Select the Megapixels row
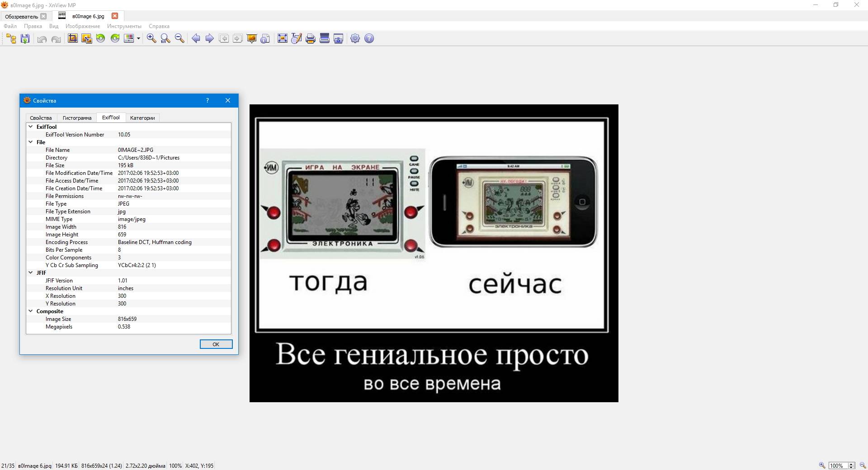The image size is (868, 470). tap(128, 327)
